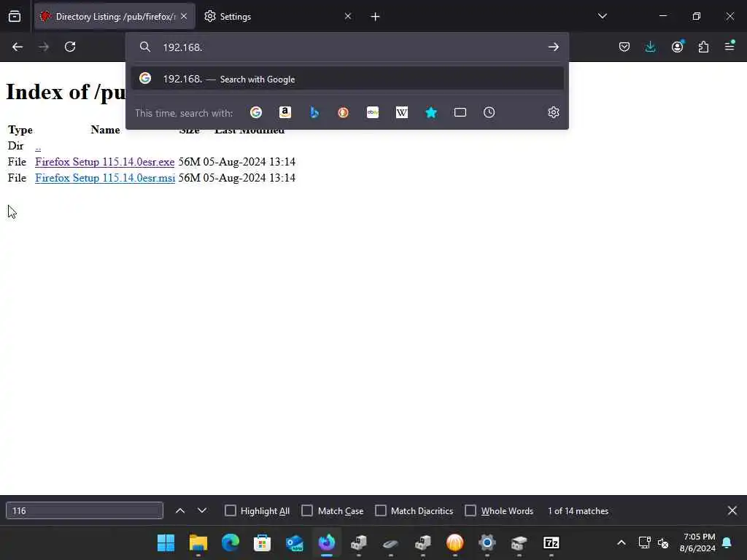Image resolution: width=747 pixels, height=560 pixels.
Task: Click the muted volume tray icon
Action: point(663,542)
